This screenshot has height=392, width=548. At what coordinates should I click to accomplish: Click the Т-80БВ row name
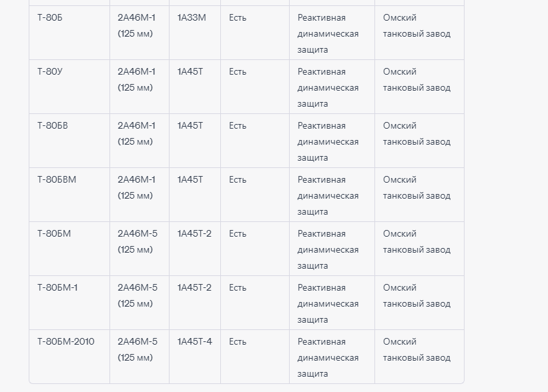[x=53, y=125]
